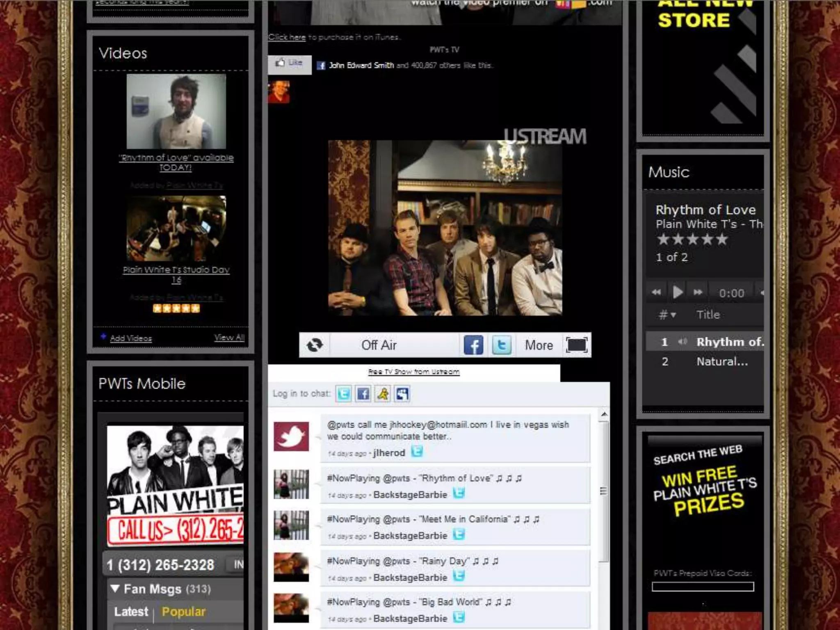Collapse the Fan Msgs section

[115, 589]
